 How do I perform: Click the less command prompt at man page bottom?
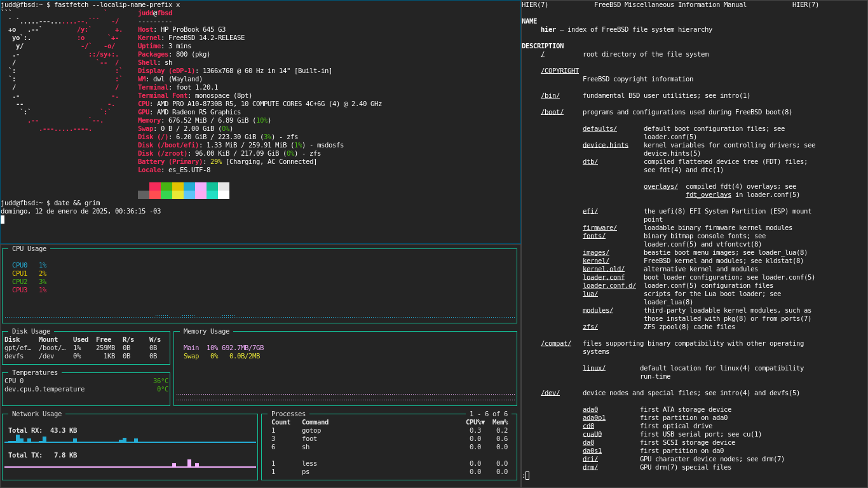point(526,475)
